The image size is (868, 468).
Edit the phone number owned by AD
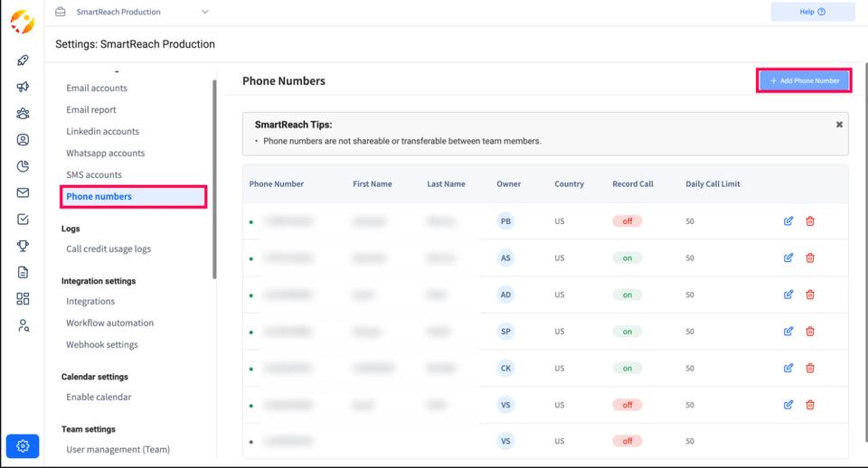click(788, 295)
